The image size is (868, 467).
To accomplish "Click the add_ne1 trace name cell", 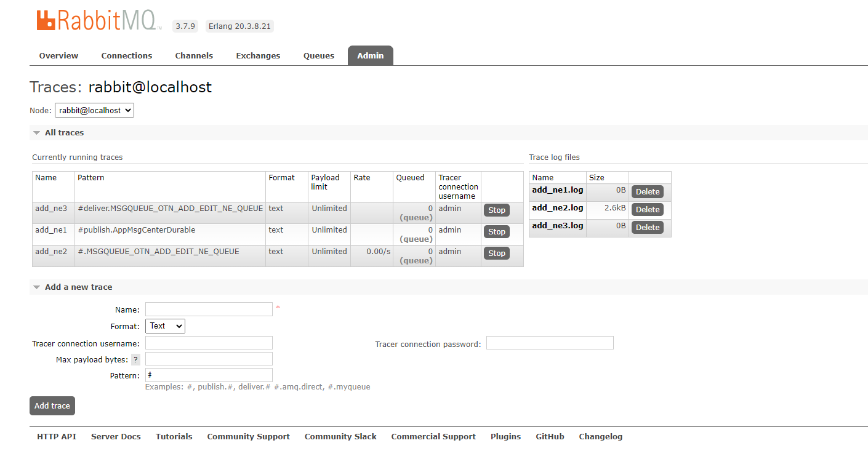I will click(54, 234).
